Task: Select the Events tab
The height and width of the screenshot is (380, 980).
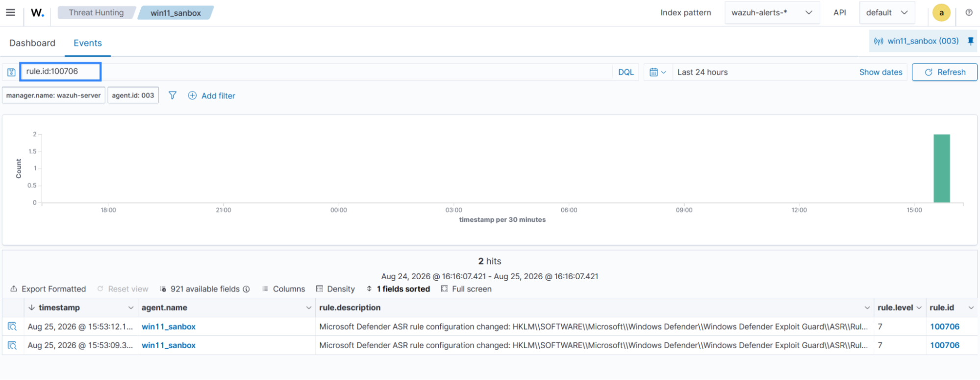Action: (88, 43)
